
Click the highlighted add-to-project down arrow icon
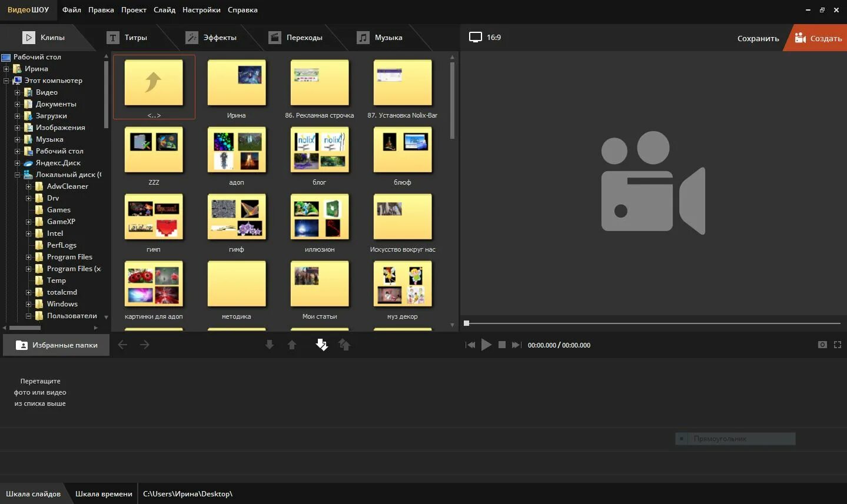tap(321, 345)
